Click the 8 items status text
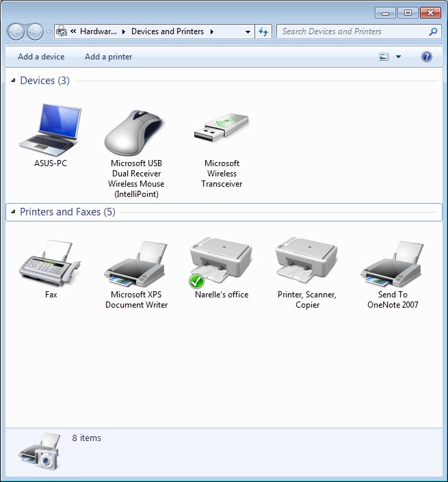 [x=87, y=438]
